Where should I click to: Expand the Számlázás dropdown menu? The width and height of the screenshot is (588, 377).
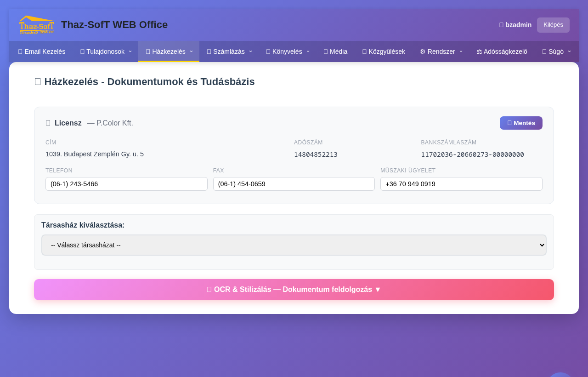(x=229, y=51)
